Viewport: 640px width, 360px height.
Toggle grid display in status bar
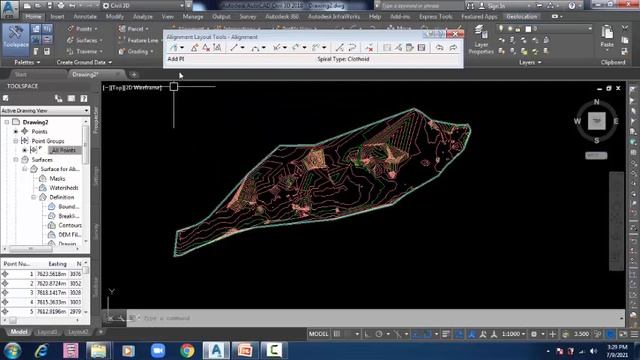point(337,334)
